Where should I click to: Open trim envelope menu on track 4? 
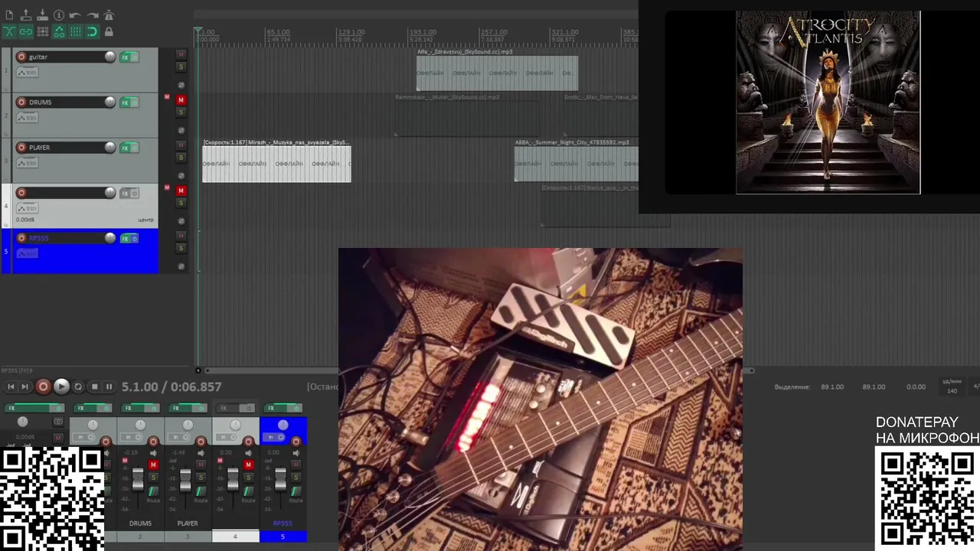tap(27, 208)
